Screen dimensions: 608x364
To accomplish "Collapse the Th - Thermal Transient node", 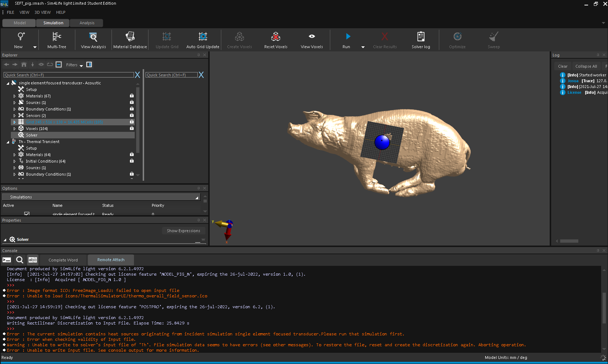I will 8,142.
